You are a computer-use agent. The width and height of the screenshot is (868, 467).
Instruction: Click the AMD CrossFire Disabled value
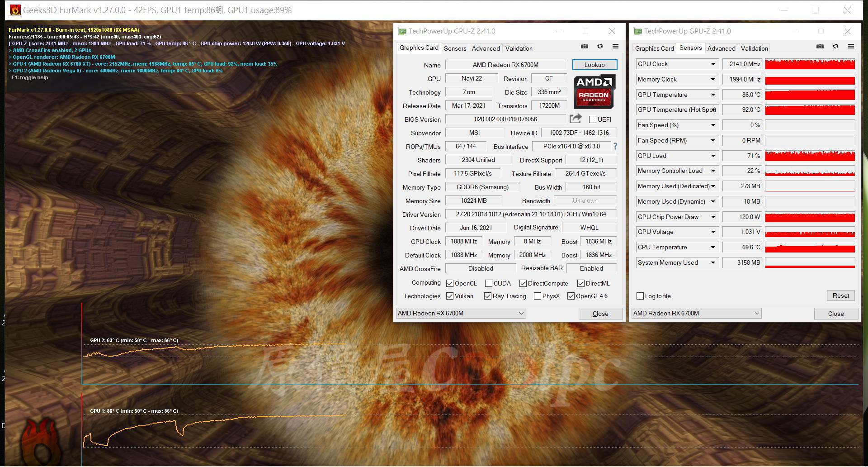(481, 268)
